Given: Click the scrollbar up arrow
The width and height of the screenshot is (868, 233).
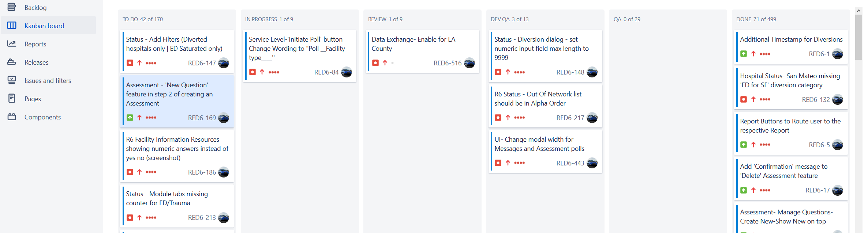Looking at the screenshot, I should click(858, 11).
